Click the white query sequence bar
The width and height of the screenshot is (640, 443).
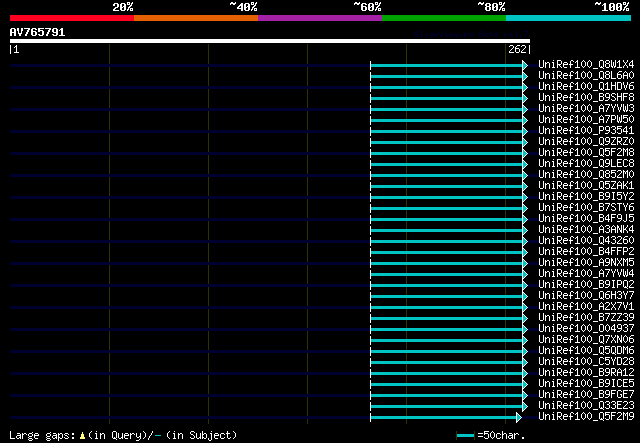click(270, 41)
